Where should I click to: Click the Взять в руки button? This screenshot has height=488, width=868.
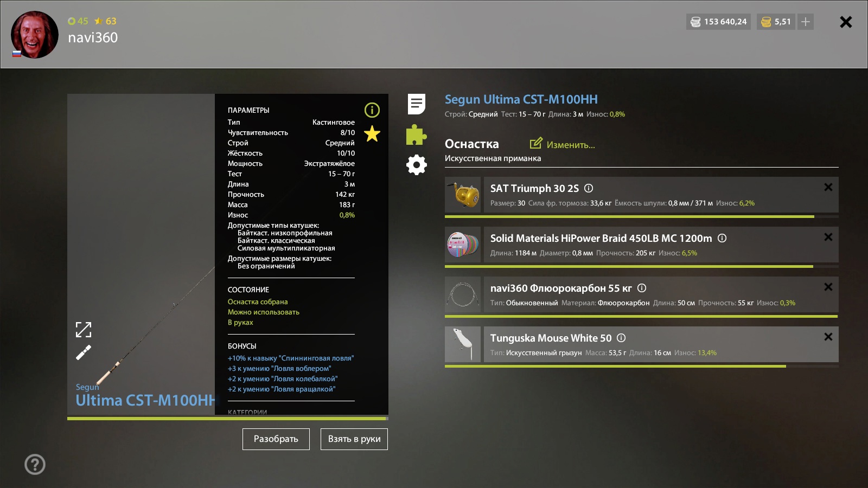pyautogui.click(x=354, y=439)
